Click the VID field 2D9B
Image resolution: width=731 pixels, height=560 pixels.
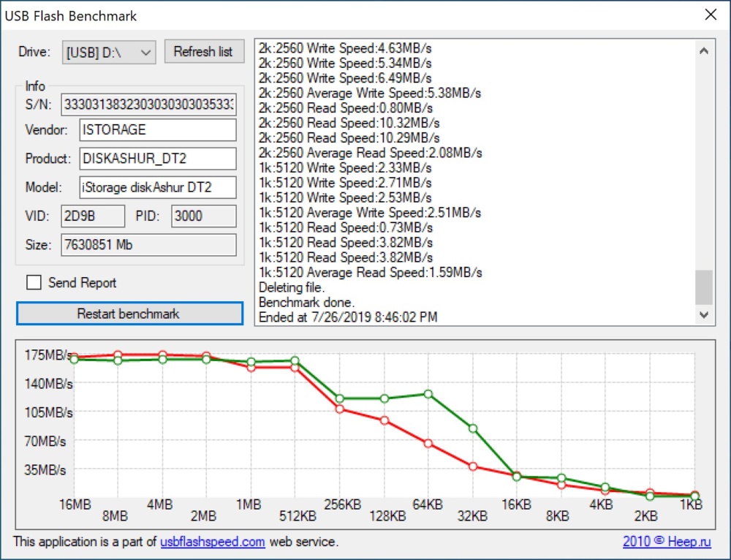[x=93, y=216]
